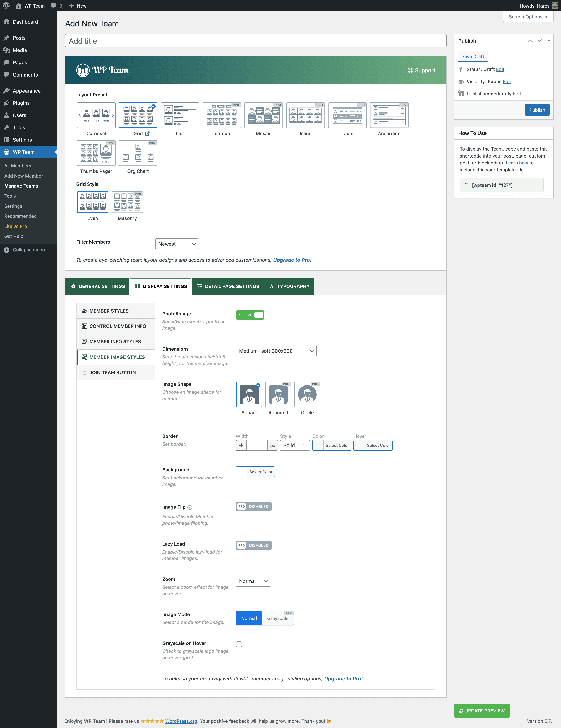Open the Zoom effect dropdown
Image resolution: width=561 pixels, height=728 pixels.
point(253,581)
